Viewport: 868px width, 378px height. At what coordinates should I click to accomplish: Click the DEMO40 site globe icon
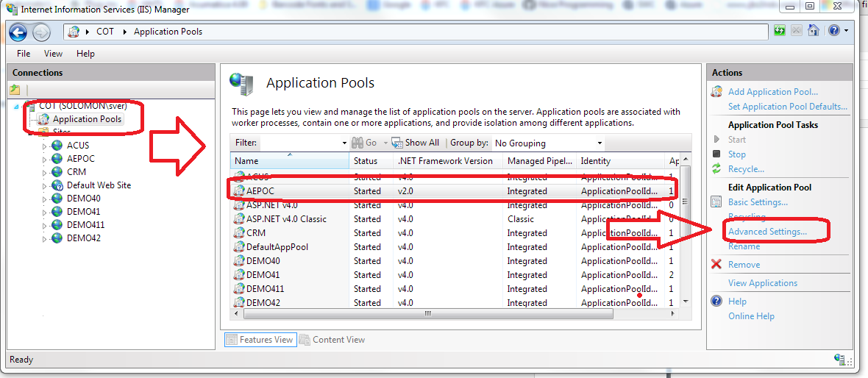[x=57, y=199]
